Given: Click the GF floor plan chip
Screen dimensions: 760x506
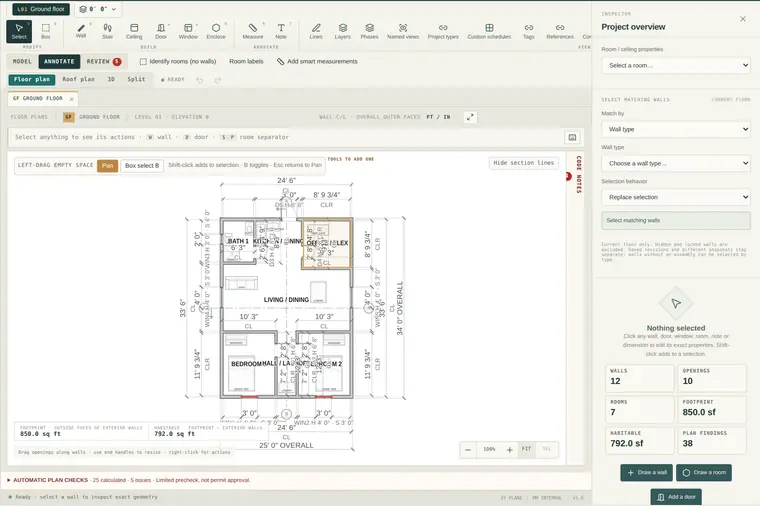Looking at the screenshot, I should (68, 117).
